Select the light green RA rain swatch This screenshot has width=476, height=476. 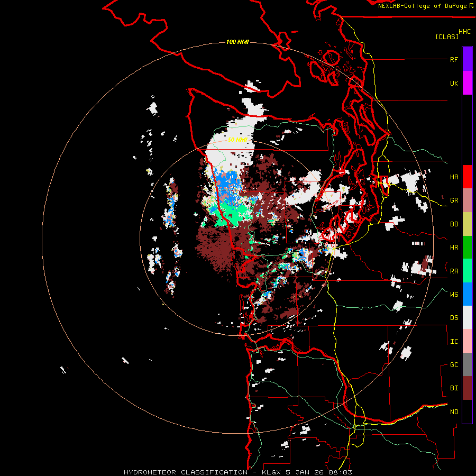tap(467, 271)
